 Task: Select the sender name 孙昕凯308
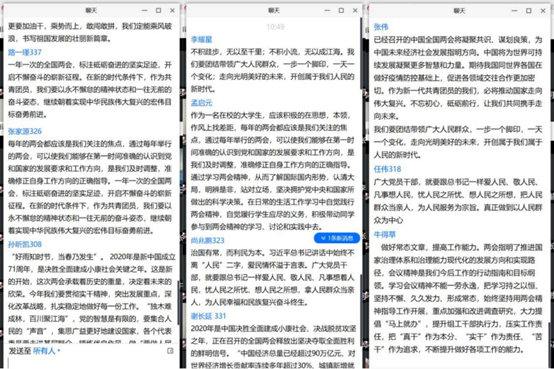pos(25,244)
